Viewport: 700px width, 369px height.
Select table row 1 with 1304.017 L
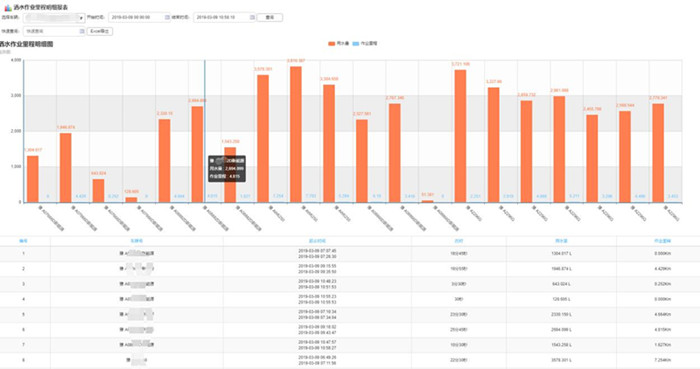pyautogui.click(x=350, y=253)
